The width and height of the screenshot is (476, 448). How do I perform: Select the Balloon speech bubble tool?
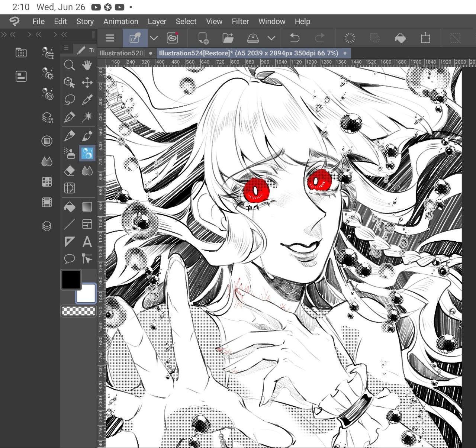(70, 258)
